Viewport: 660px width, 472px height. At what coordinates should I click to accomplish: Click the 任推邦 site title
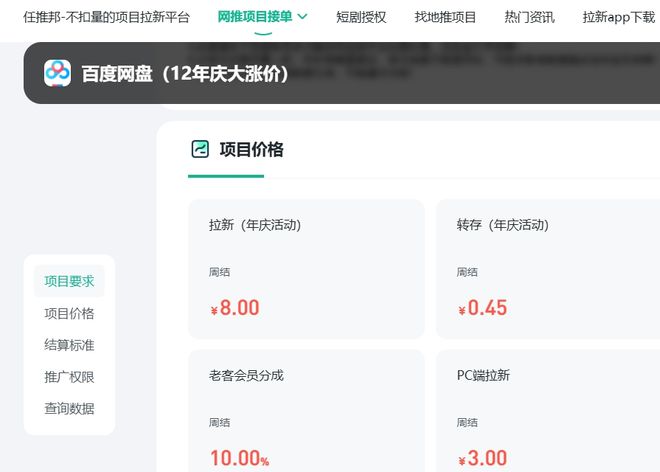(x=106, y=17)
